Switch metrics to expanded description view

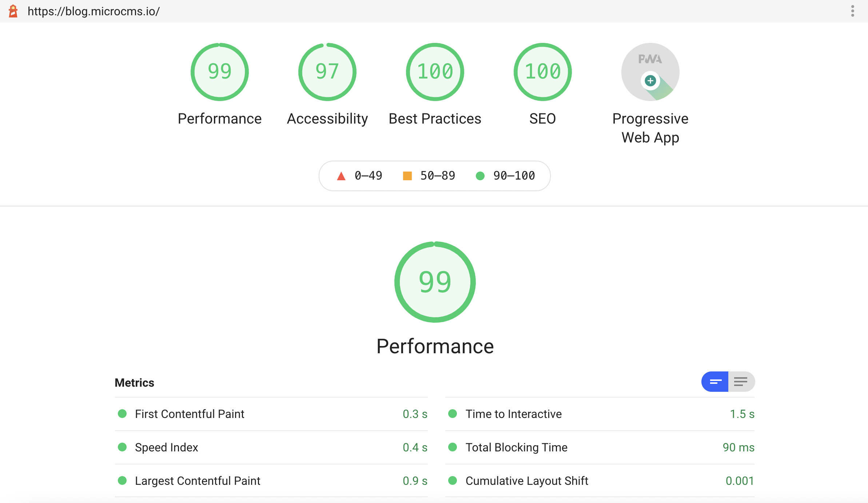point(741,382)
